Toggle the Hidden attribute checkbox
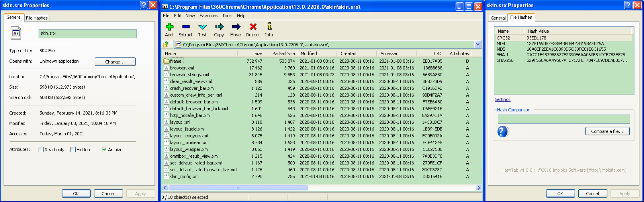The height and width of the screenshot is (202, 644). pos(73,150)
